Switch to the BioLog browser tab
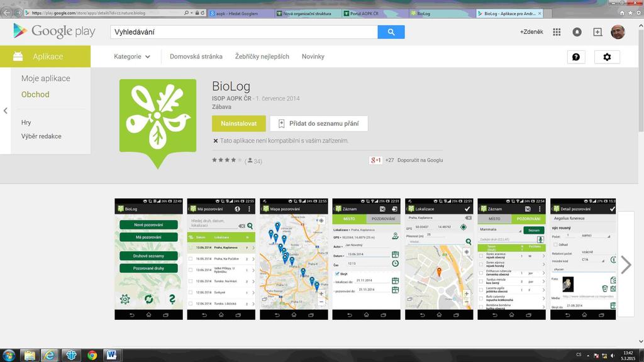The image size is (644, 362). click(x=441, y=14)
